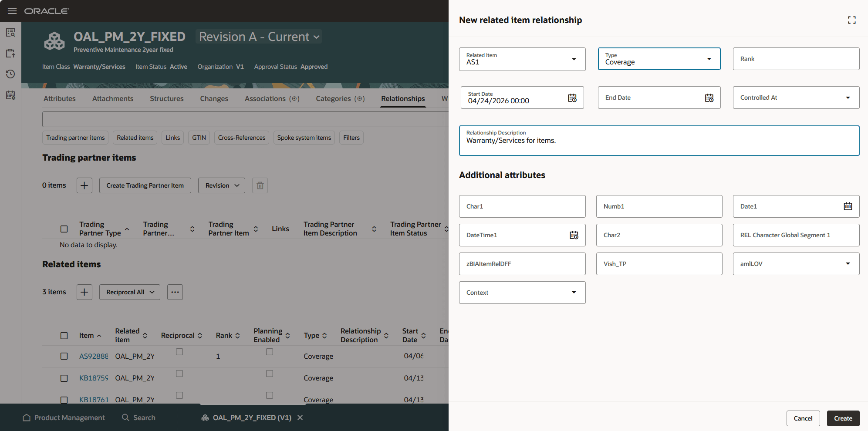868x431 pixels.
Task: Switch to the Associations tab
Action: pyautogui.click(x=272, y=99)
